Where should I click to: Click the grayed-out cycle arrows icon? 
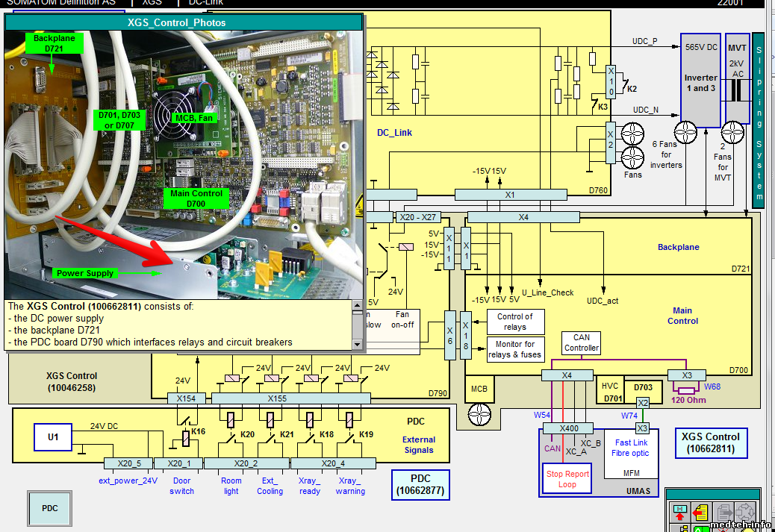coord(746,513)
